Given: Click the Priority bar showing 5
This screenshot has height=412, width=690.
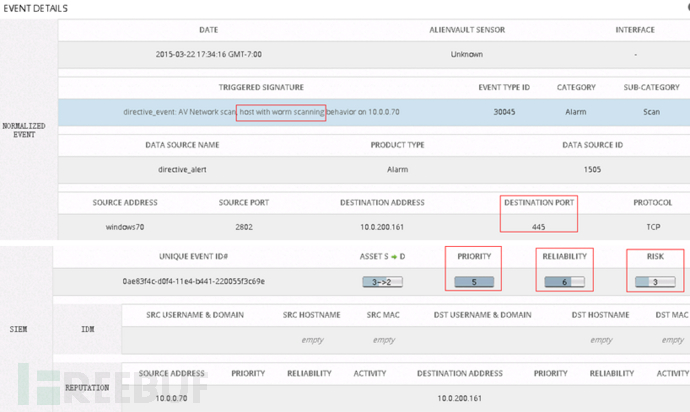Looking at the screenshot, I should (474, 282).
